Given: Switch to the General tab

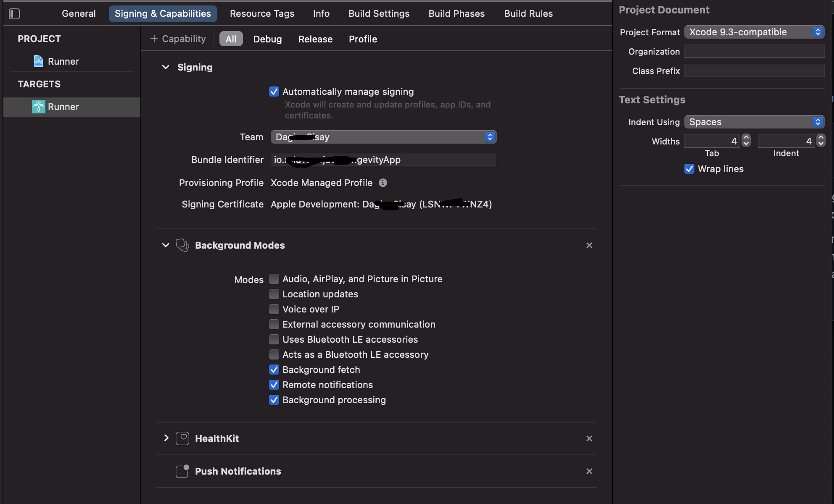Looking at the screenshot, I should (x=79, y=13).
